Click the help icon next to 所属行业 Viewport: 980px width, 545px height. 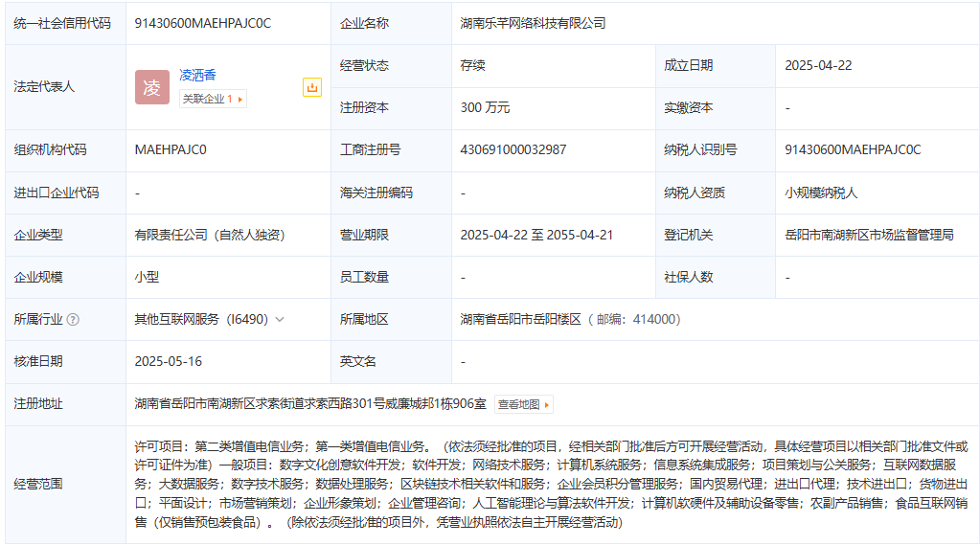tap(73, 320)
